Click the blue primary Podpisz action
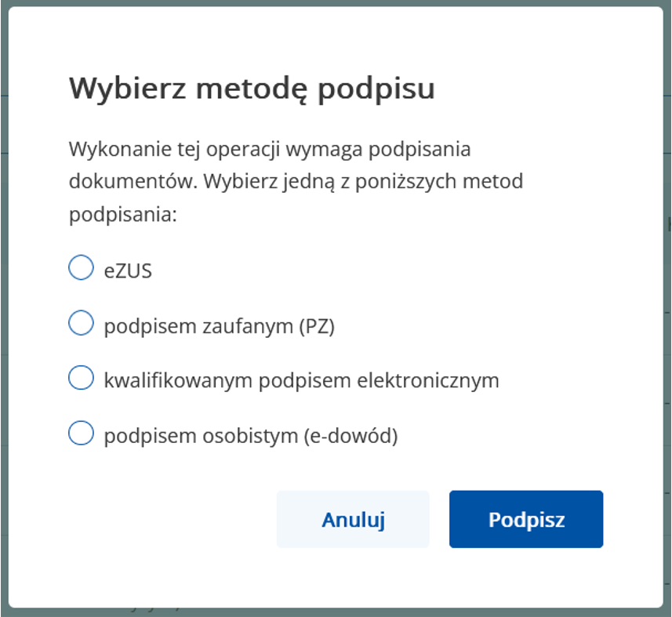 [525, 518]
